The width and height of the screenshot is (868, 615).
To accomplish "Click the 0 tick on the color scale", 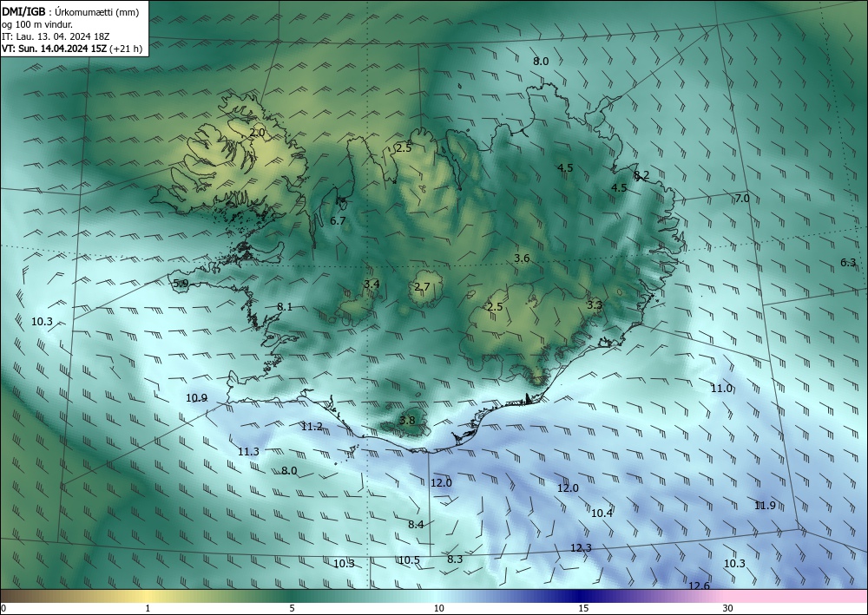I will 3,608.
